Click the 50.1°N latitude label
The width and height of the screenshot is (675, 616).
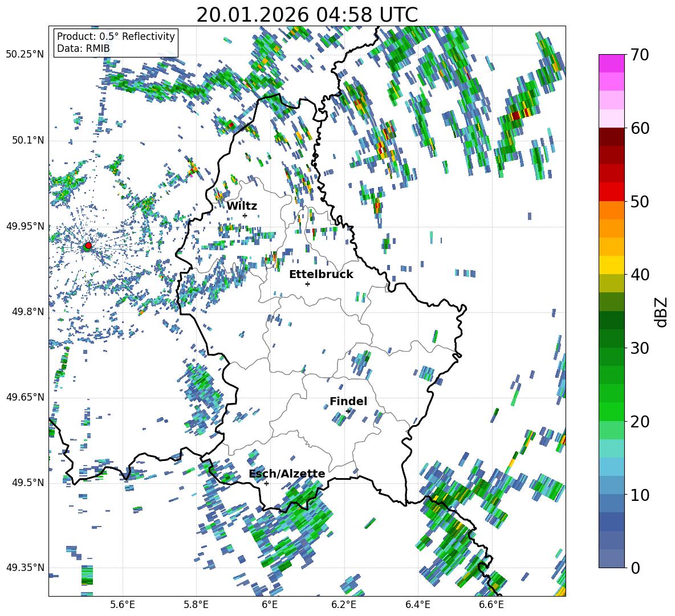point(27,140)
